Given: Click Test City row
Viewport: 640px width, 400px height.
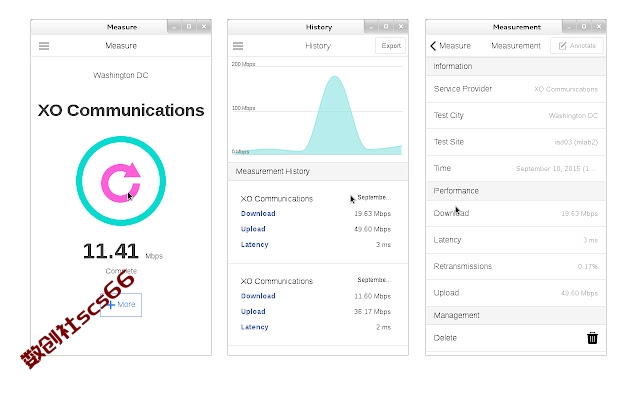Looking at the screenshot, I should [x=516, y=116].
